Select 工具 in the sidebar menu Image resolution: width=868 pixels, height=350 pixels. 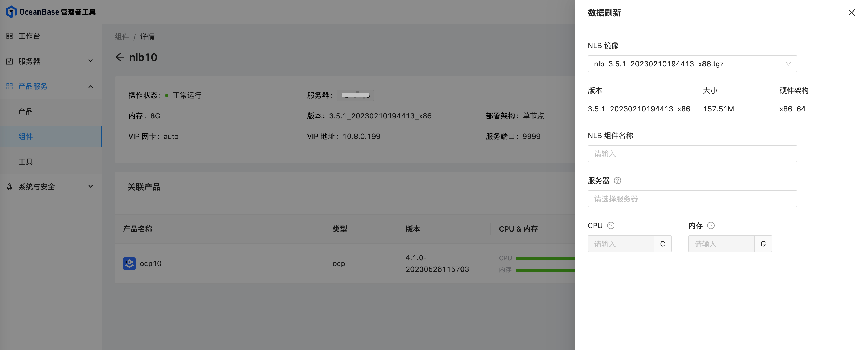pyautogui.click(x=25, y=161)
